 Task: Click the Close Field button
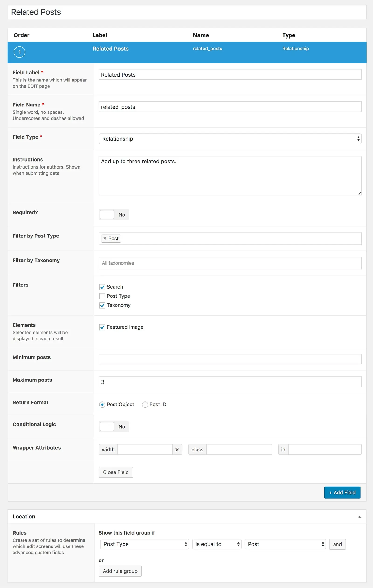[x=116, y=472]
